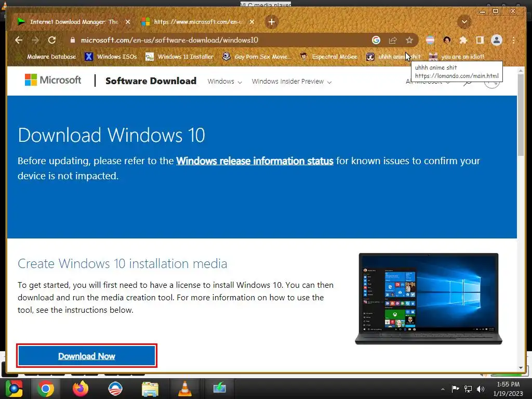Open Firefox from the taskbar
The width and height of the screenshot is (532, 399).
(81, 389)
